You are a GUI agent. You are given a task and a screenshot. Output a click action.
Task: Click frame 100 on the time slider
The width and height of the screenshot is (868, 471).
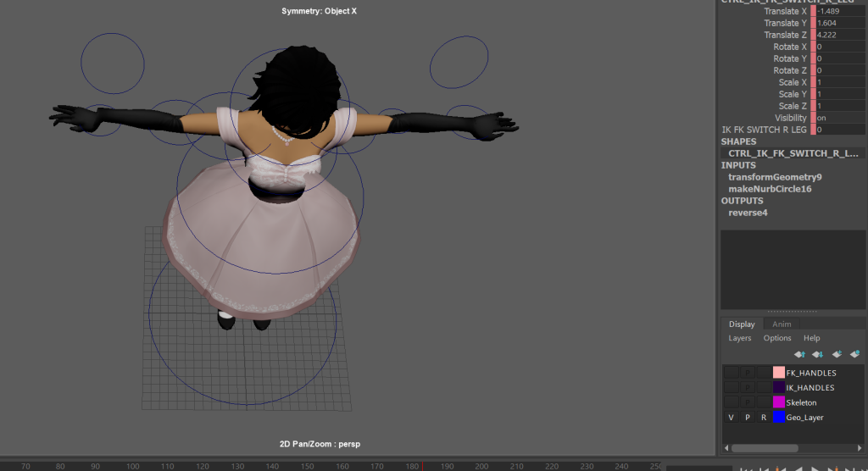[x=133, y=467]
